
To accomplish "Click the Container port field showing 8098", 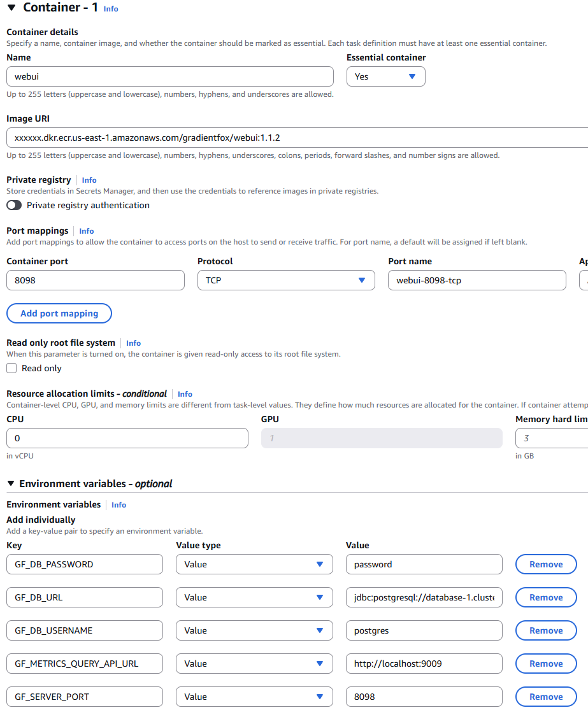I will coord(96,280).
